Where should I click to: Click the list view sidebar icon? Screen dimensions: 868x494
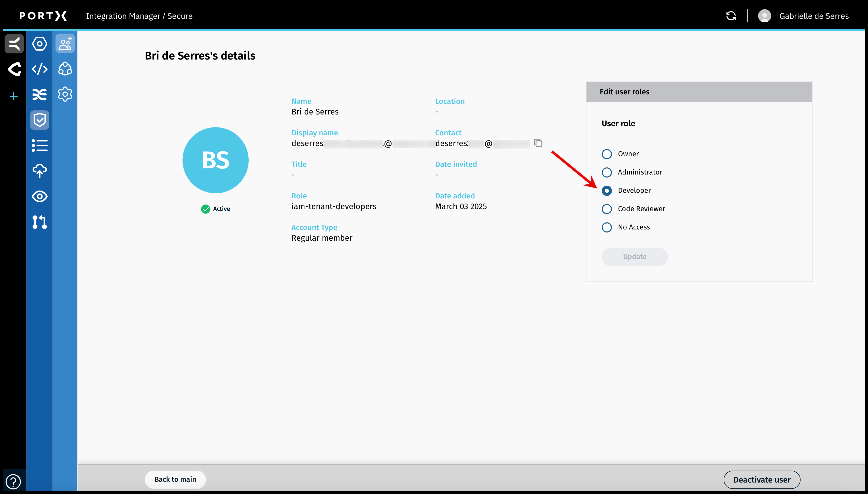click(x=39, y=146)
